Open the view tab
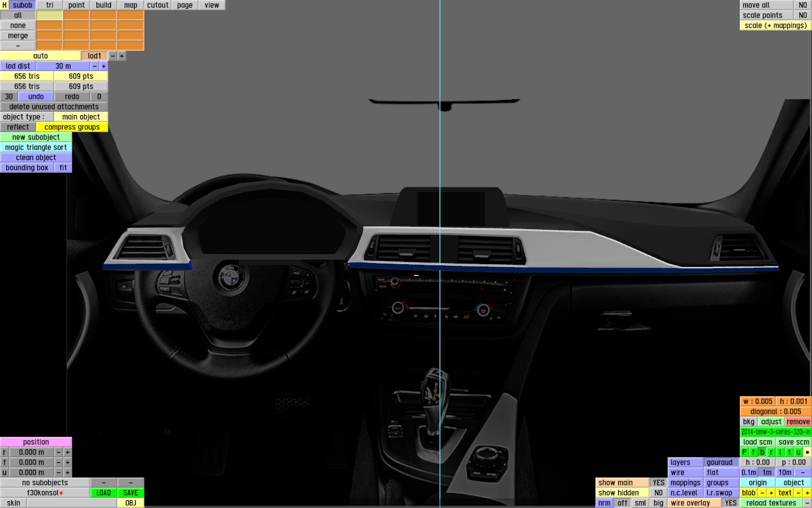The height and width of the screenshot is (508, 812). pos(212,5)
